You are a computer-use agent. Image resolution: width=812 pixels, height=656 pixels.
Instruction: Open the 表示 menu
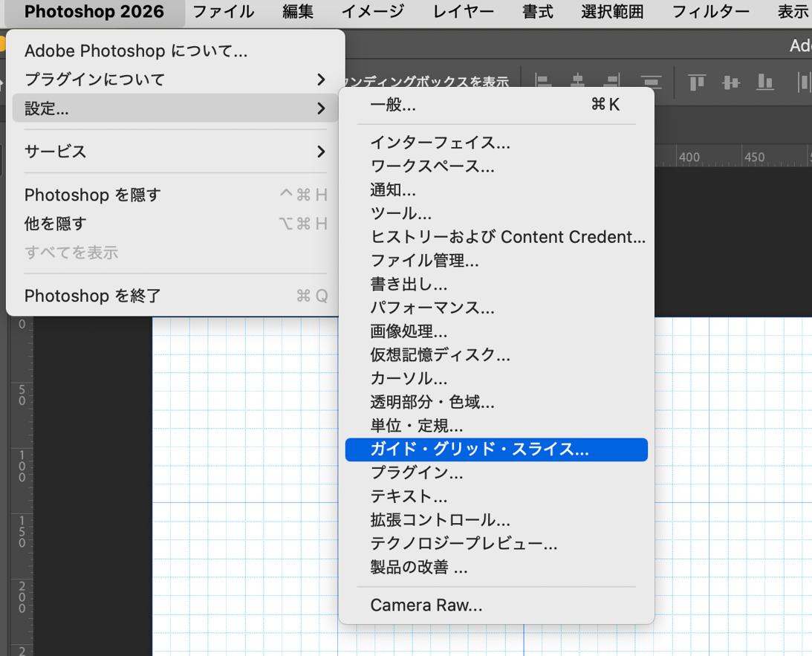coord(793,11)
